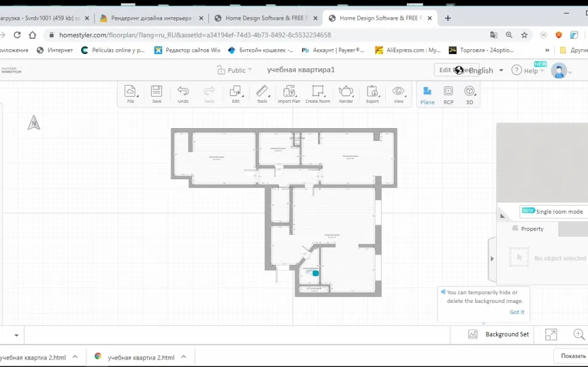Screen dimensions: 588x367
Task: Switch to the 3D view mode
Action: [x=470, y=94]
